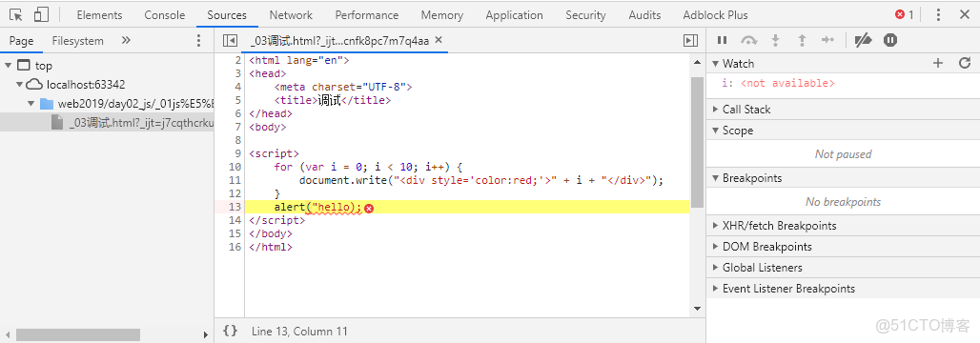Hide the debugger sidebar toggle icon
Viewport: 980px width, 343px height.
690,41
